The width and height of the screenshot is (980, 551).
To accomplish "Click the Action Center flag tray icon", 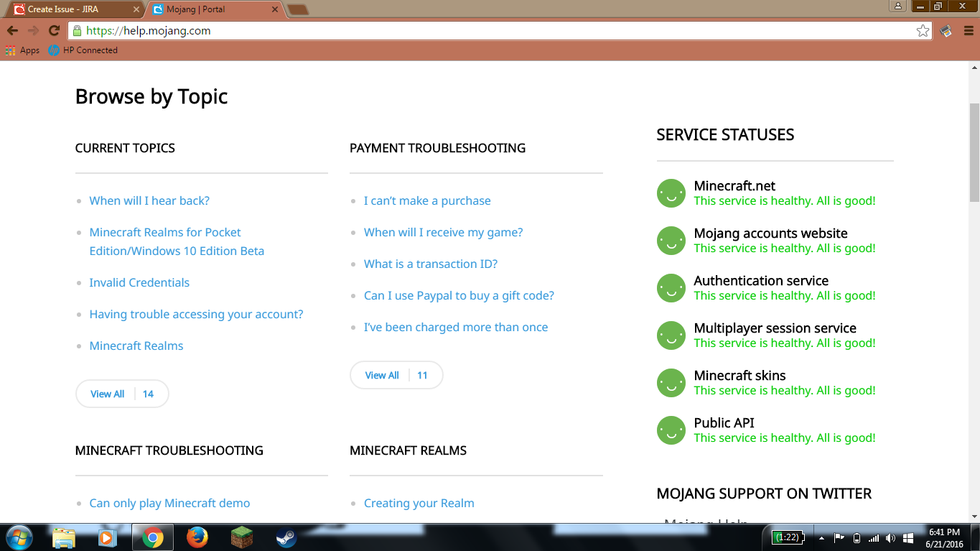I will pos(839,538).
